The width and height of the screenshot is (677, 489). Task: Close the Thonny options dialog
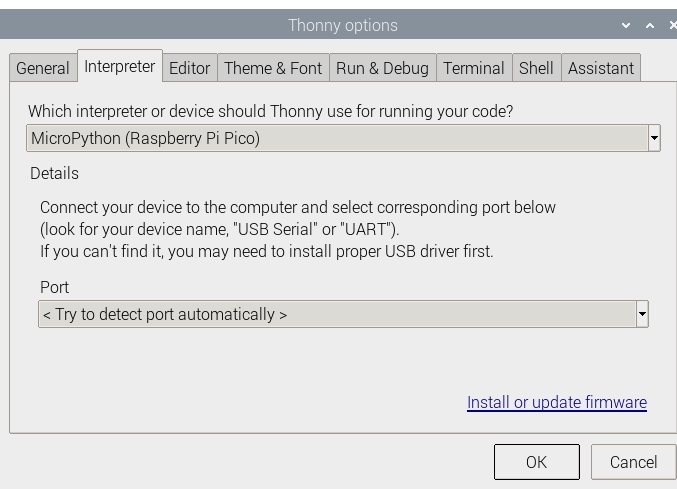[671, 25]
